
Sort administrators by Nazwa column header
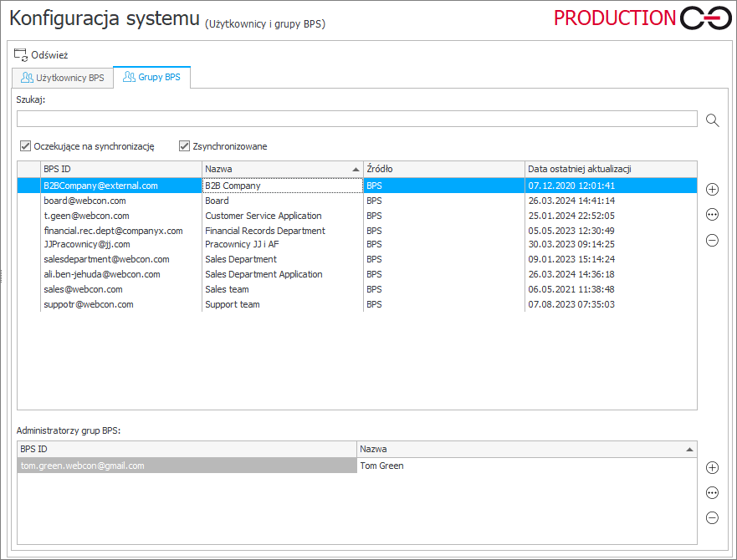(x=527, y=449)
